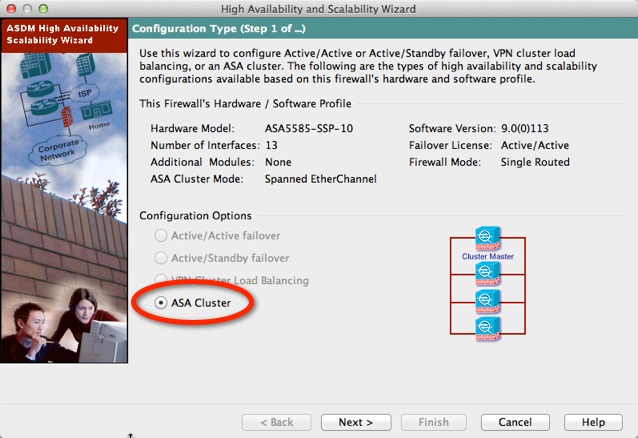Viewport: 638px width, 438px height.
Task: Click the ASA5585-SSP-10 hardware model value
Action: pos(309,129)
